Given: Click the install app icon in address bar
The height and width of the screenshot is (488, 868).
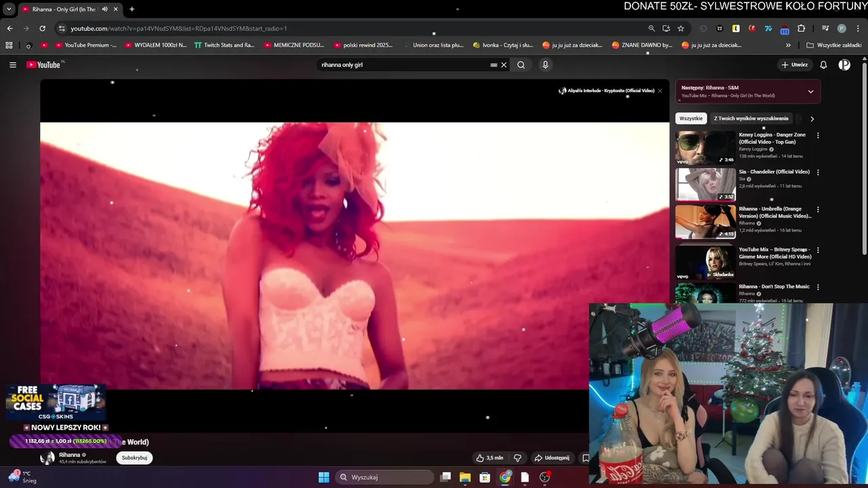Looking at the screenshot, I should click(x=666, y=28).
